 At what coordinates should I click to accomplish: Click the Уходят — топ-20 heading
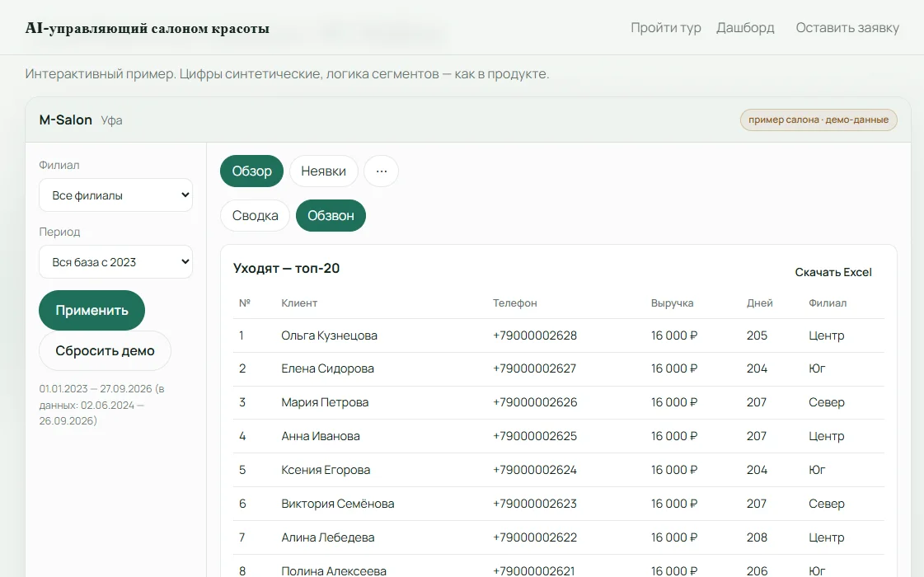[x=286, y=268]
